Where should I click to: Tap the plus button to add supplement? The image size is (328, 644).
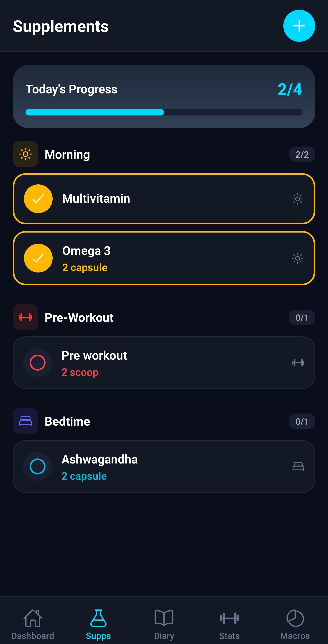[x=299, y=26]
